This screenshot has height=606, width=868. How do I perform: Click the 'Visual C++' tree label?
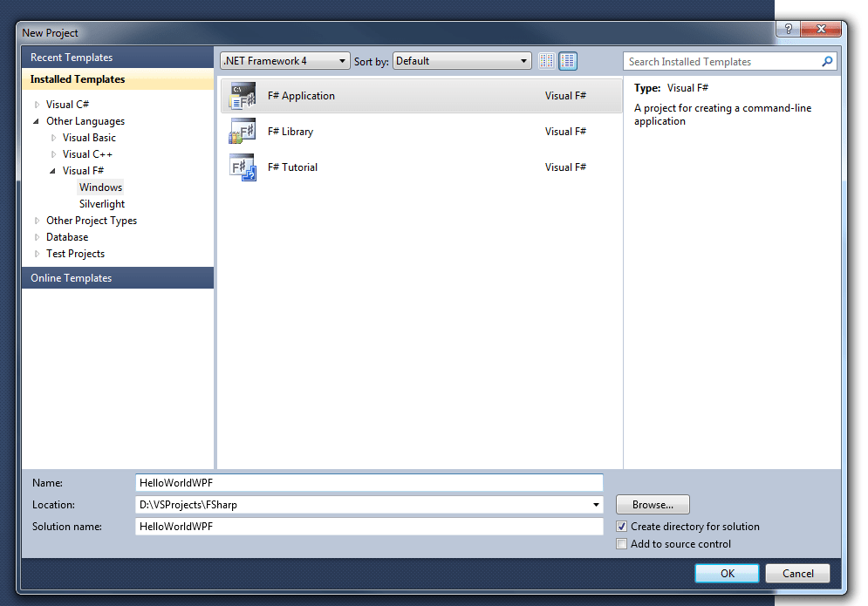(87, 153)
